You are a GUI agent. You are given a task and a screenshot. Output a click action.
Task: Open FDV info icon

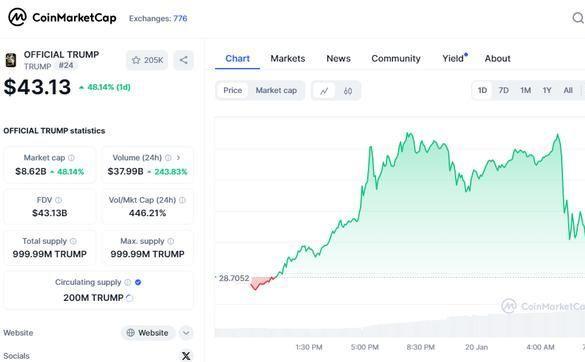click(59, 200)
